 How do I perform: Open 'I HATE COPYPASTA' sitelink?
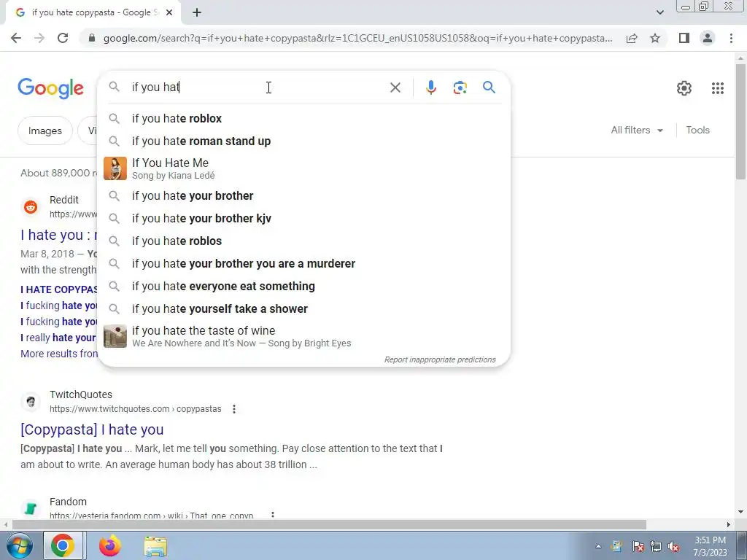(58, 289)
